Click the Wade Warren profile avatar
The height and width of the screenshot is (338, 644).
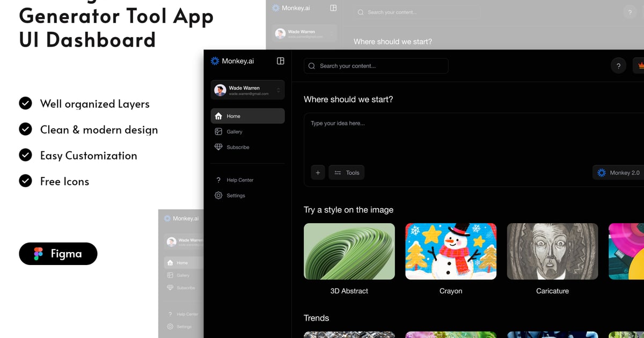[220, 90]
